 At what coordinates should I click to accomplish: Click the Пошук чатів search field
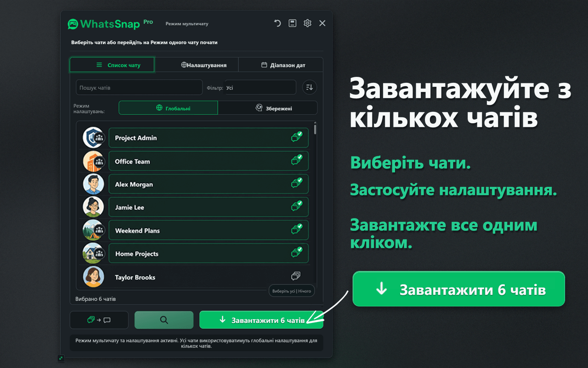139,87
